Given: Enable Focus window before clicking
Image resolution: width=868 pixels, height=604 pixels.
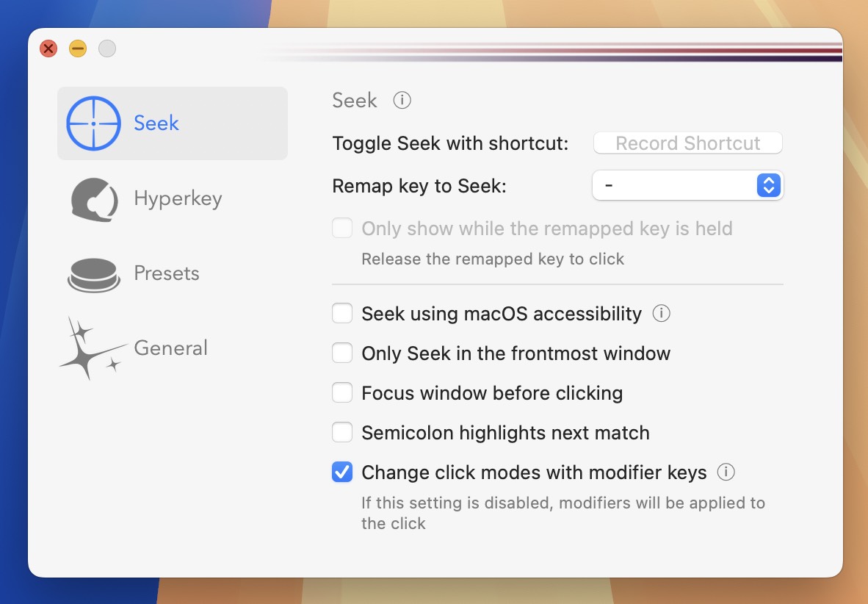Looking at the screenshot, I should coord(341,392).
